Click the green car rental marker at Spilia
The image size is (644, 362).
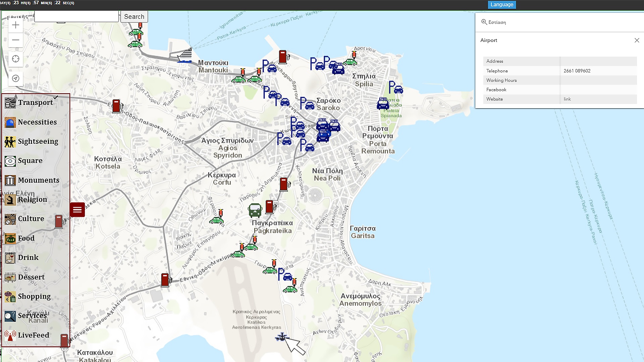pyautogui.click(x=351, y=59)
